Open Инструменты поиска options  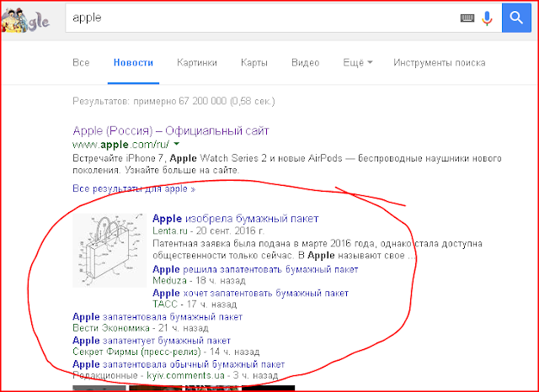point(440,63)
